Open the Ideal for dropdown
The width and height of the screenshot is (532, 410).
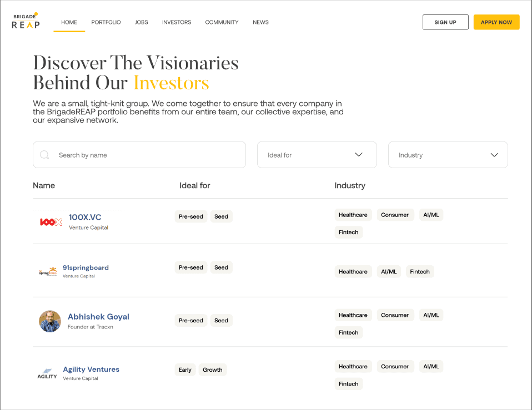[x=317, y=155]
